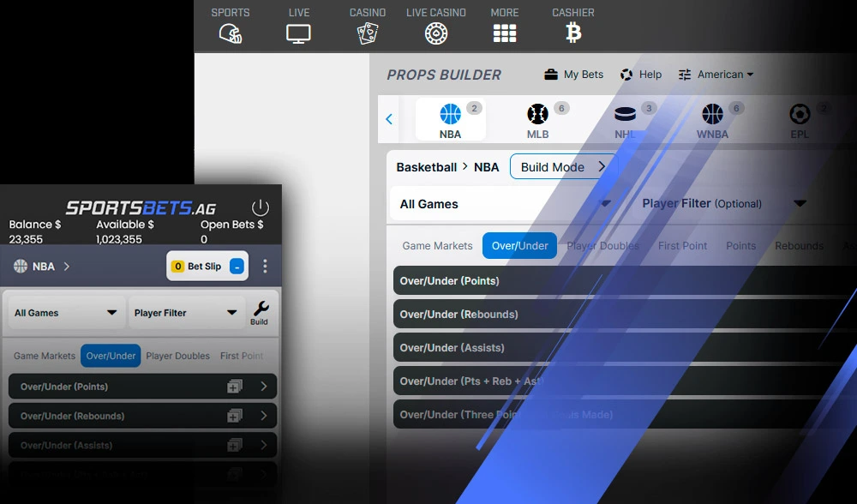Viewport: 857px width, 504px height.
Task: Open the Sports section helmet icon
Action: point(231,34)
